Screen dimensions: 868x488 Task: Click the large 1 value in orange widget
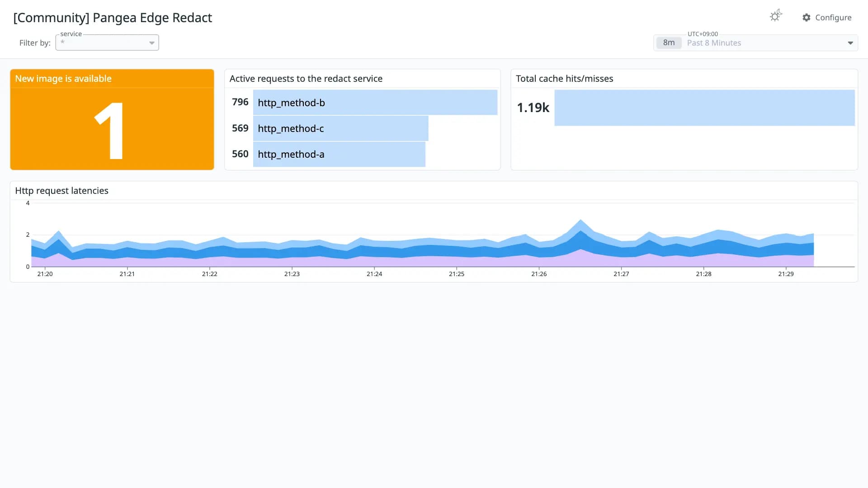coord(109,131)
